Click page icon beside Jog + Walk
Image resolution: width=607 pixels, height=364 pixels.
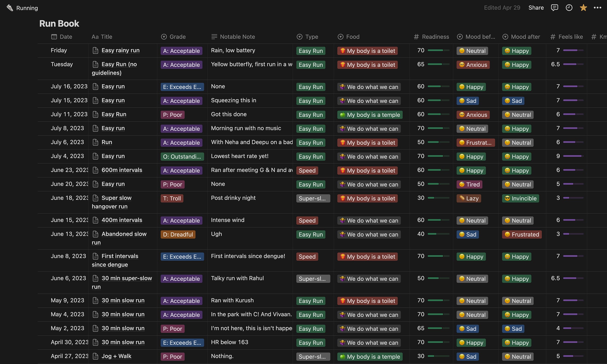(95, 356)
